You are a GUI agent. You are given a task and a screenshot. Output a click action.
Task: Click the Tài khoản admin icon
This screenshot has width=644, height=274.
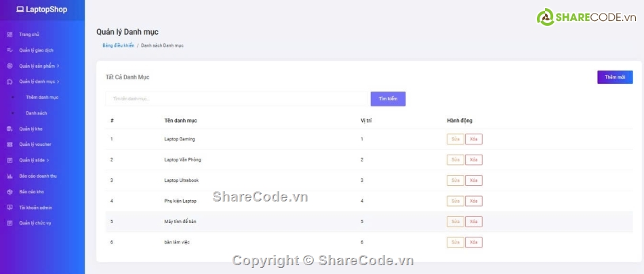pos(10,208)
